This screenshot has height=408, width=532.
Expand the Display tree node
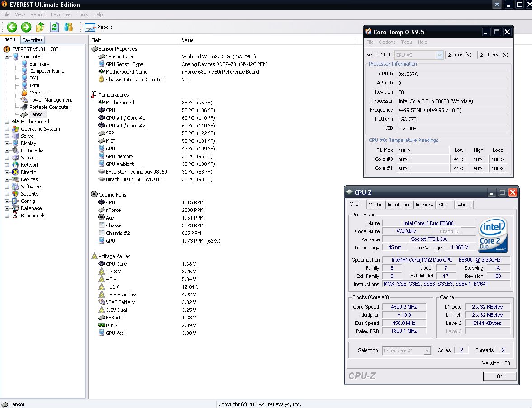coord(7,143)
